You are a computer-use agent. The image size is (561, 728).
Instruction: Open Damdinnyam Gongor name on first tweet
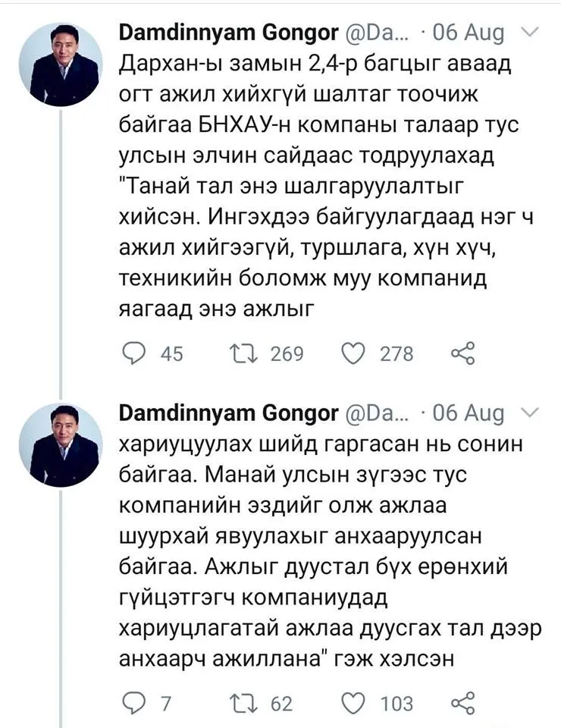click(x=229, y=33)
